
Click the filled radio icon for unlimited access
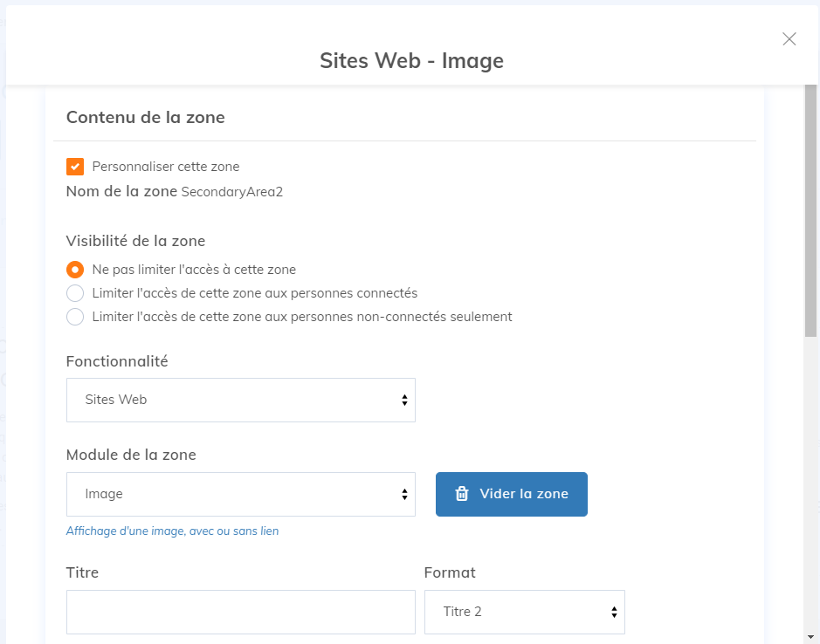pyautogui.click(x=75, y=270)
